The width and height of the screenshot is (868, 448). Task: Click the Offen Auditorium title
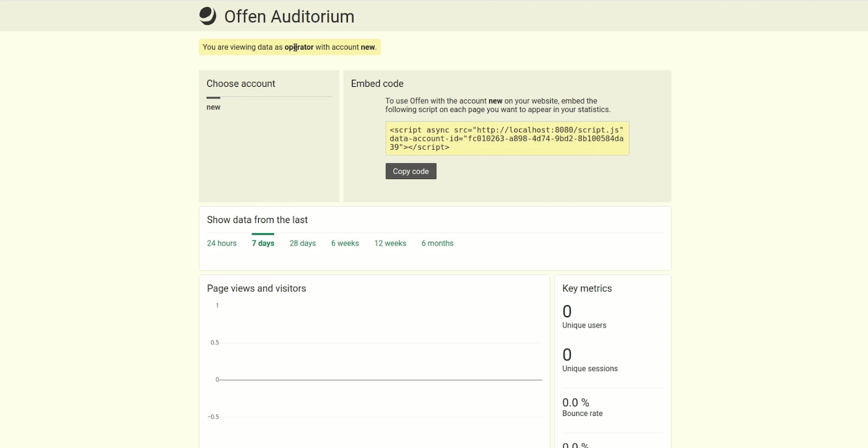(289, 17)
